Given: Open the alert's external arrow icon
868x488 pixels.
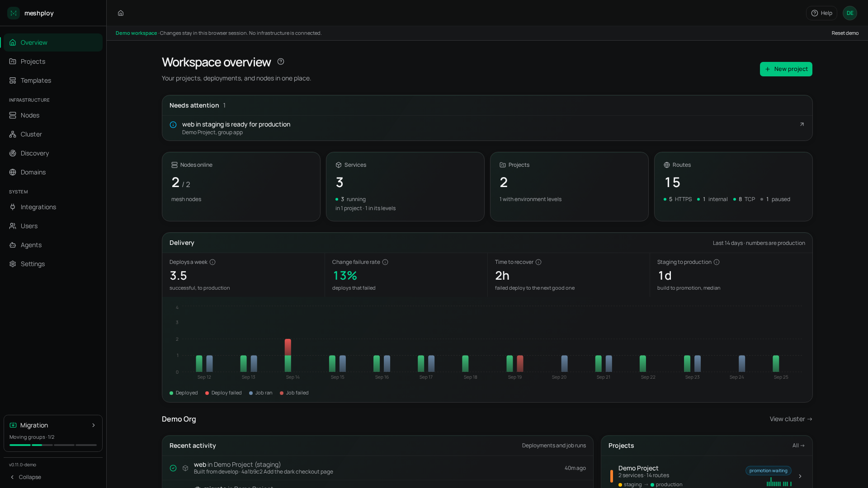Looking at the screenshot, I should click(802, 124).
